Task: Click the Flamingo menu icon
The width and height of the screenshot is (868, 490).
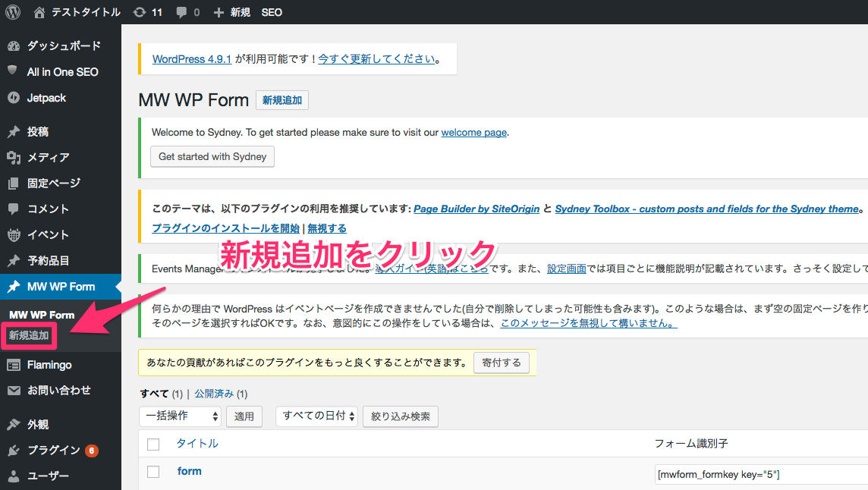Action: point(14,365)
